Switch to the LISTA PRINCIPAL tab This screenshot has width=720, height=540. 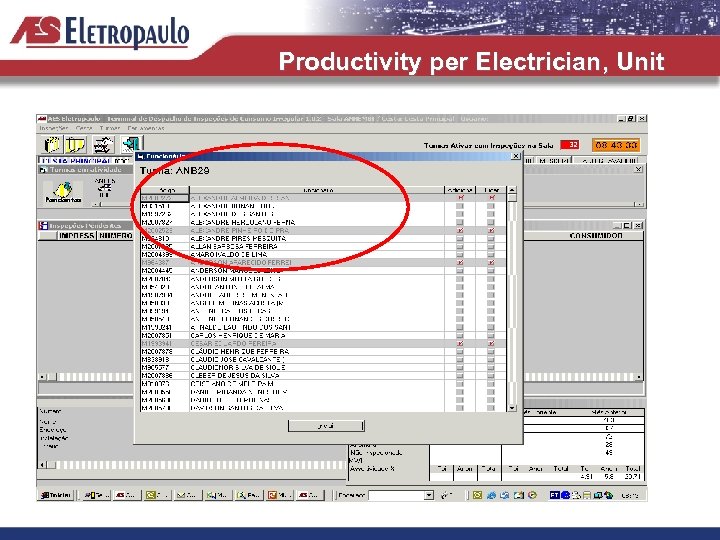(76, 161)
